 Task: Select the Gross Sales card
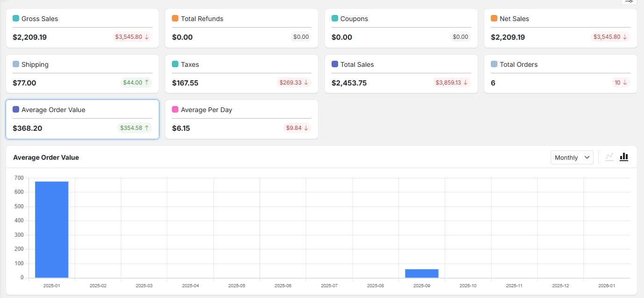click(x=82, y=28)
